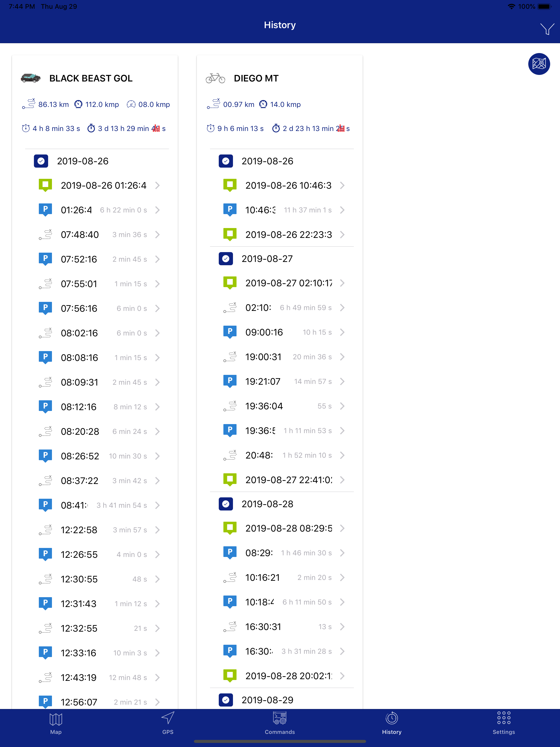
Task: Expand the 07:48:40 trip entry chevron
Action: [x=157, y=234]
